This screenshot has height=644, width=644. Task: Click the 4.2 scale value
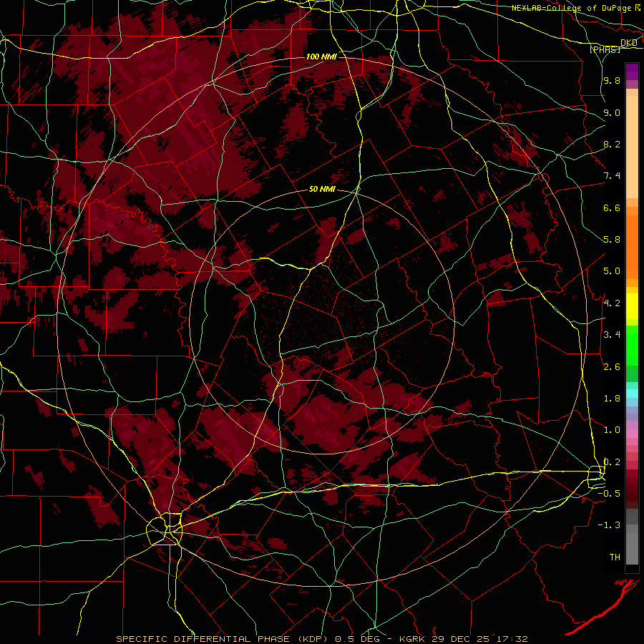point(612,303)
